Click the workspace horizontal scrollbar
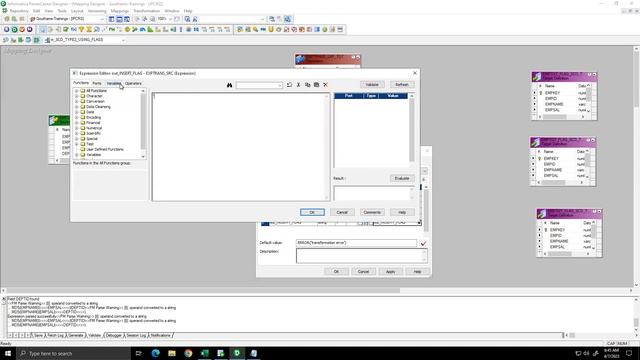The width and height of the screenshot is (640, 360). pyautogui.click(x=317, y=290)
